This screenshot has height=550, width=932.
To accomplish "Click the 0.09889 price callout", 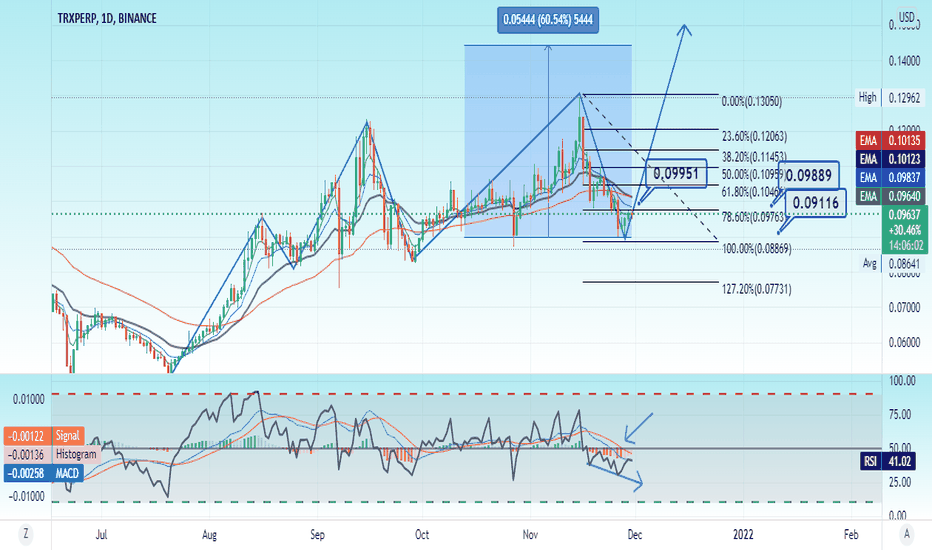I will point(809,175).
